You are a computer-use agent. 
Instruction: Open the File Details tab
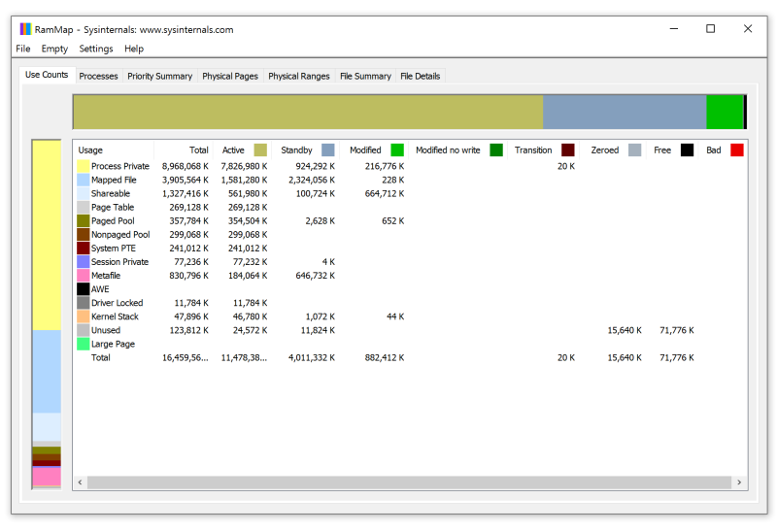(x=420, y=76)
